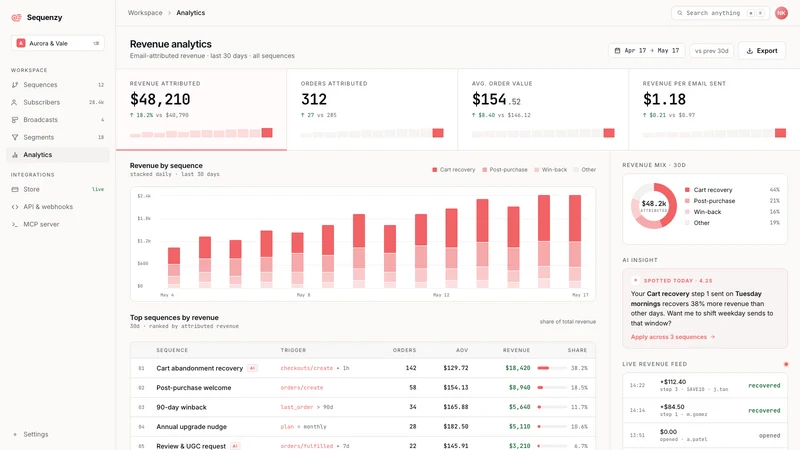Open API & webhooks page
Image resolution: width=800 pixels, height=450 pixels.
(58, 207)
